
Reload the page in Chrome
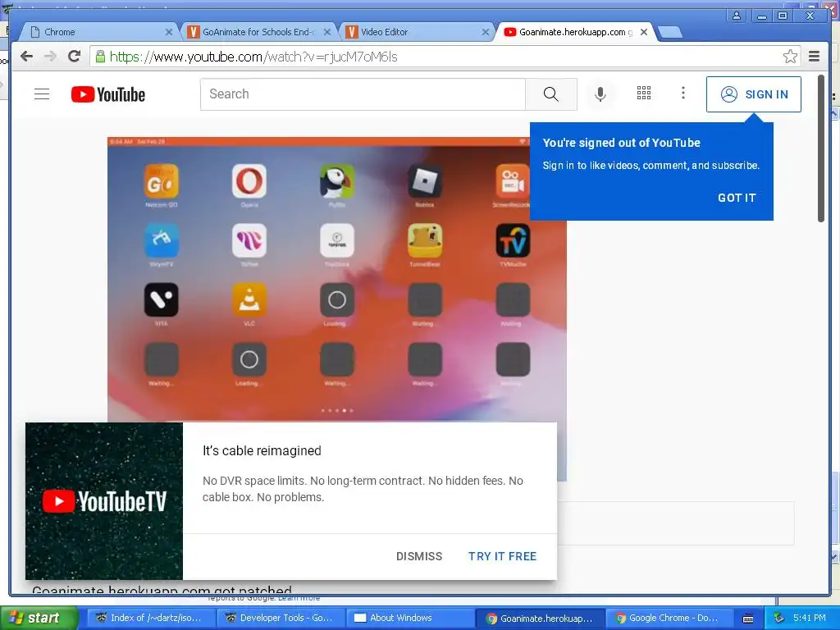click(x=75, y=57)
